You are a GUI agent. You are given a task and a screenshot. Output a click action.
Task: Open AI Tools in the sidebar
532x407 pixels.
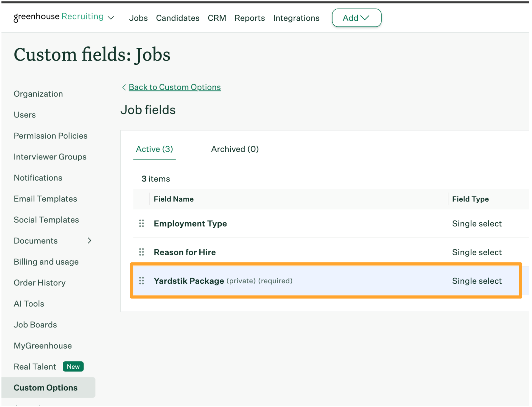coord(29,304)
